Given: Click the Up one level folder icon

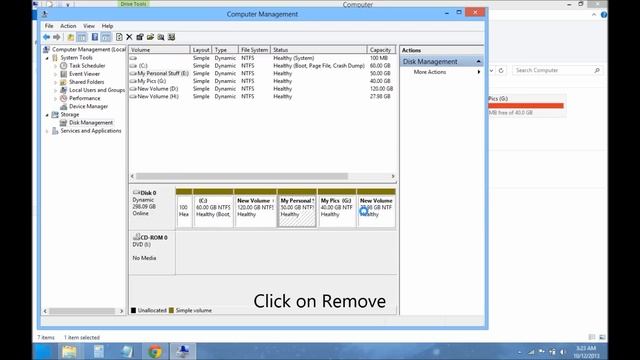Looking at the screenshot, I should point(71,37).
